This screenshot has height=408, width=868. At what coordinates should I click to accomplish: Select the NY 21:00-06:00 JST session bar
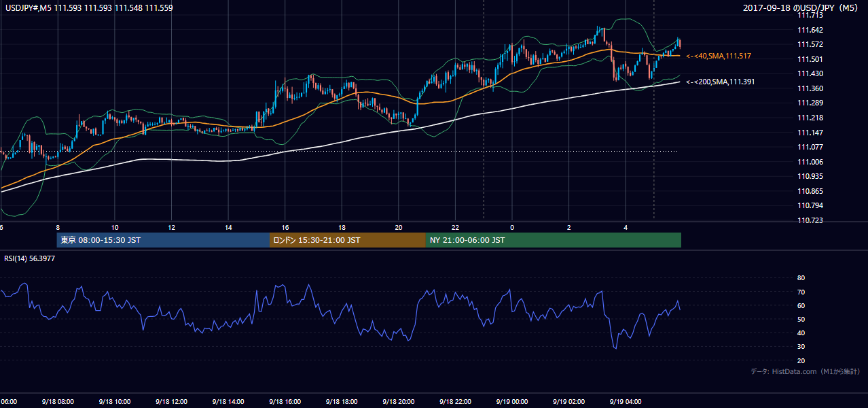554,240
